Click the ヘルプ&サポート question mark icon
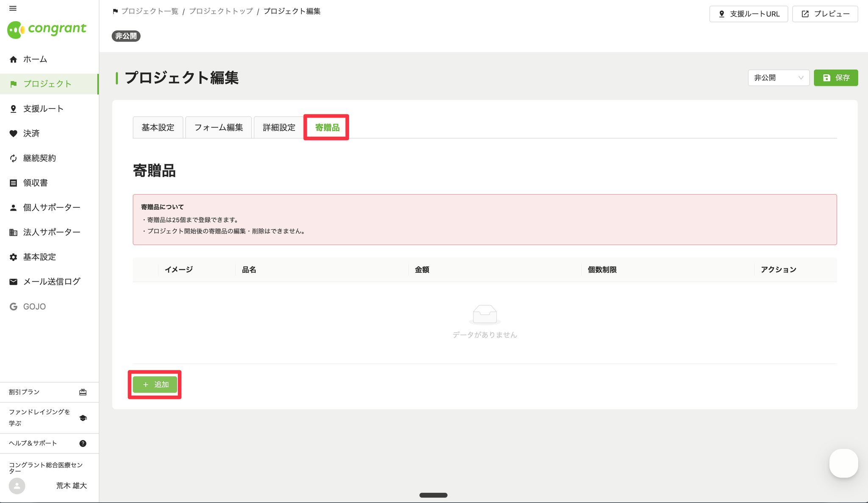The width and height of the screenshot is (868, 503). coord(83,443)
